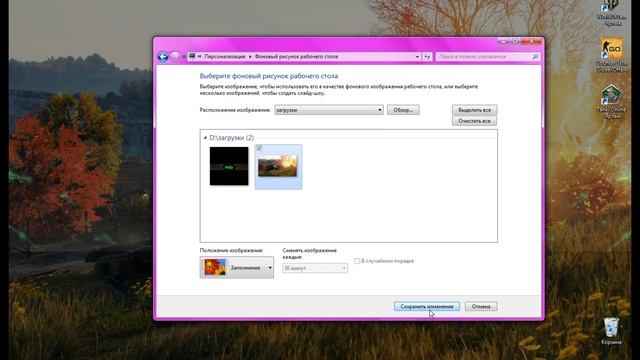Image resolution: width=640 pixels, height=360 pixels.
Task: Refresh the address bar location
Action: (427, 57)
